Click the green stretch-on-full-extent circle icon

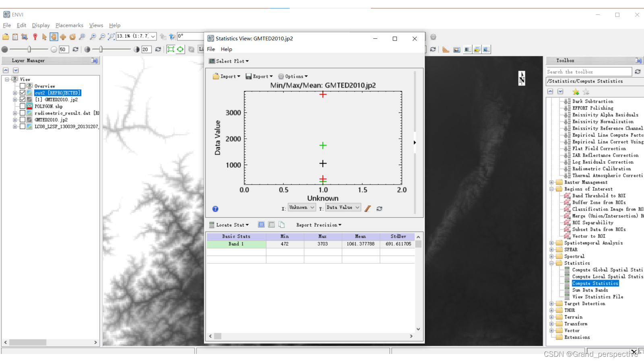[x=180, y=49]
